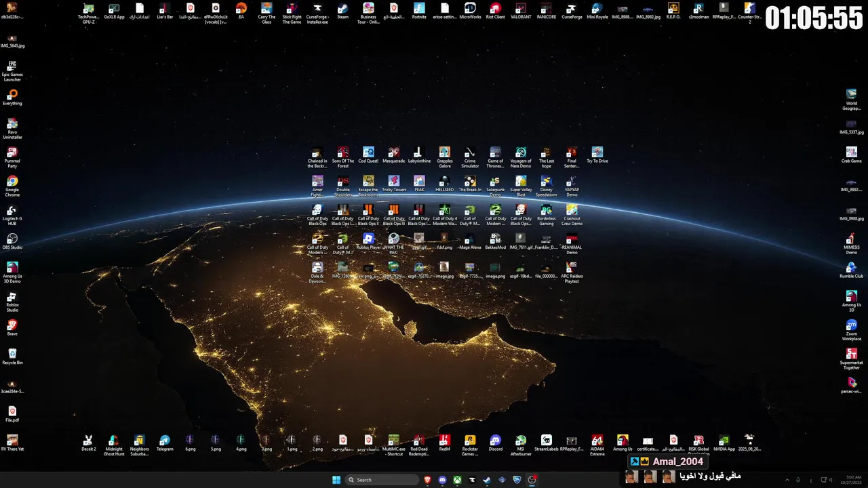This screenshot has height=488, width=868.
Task: Open the VALORANT shortcut
Action: tap(521, 11)
